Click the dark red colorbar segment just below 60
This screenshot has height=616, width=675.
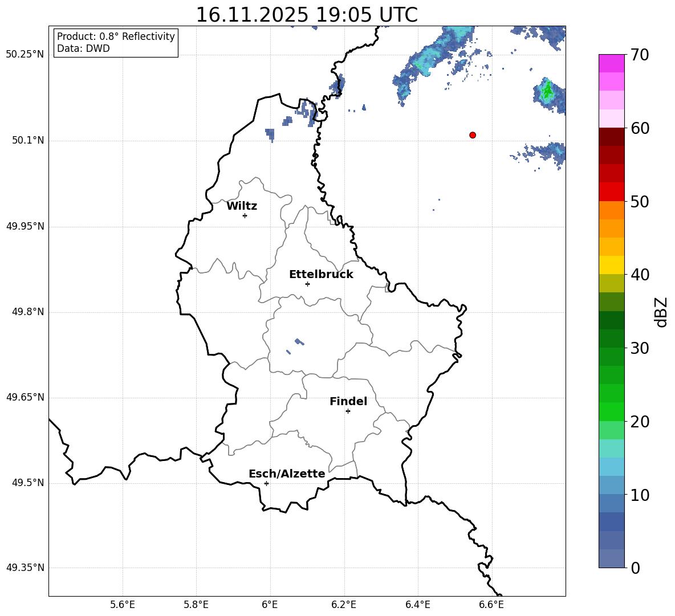(x=612, y=137)
